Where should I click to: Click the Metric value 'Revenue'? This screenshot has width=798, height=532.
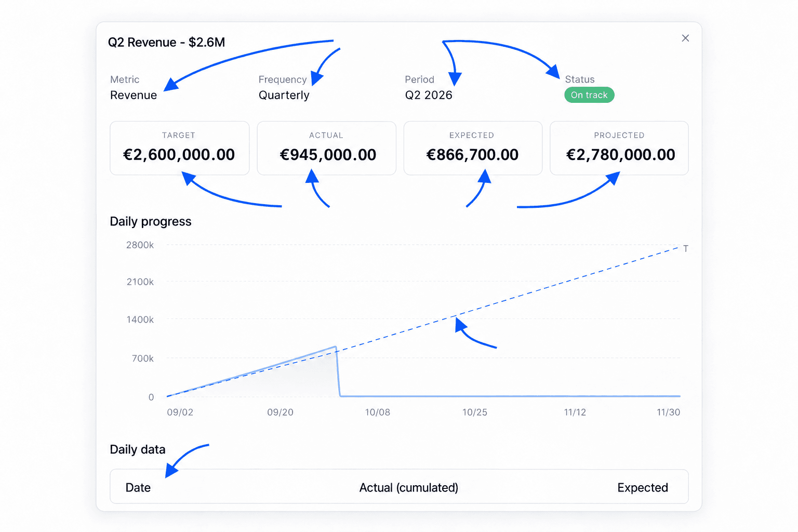click(x=134, y=95)
